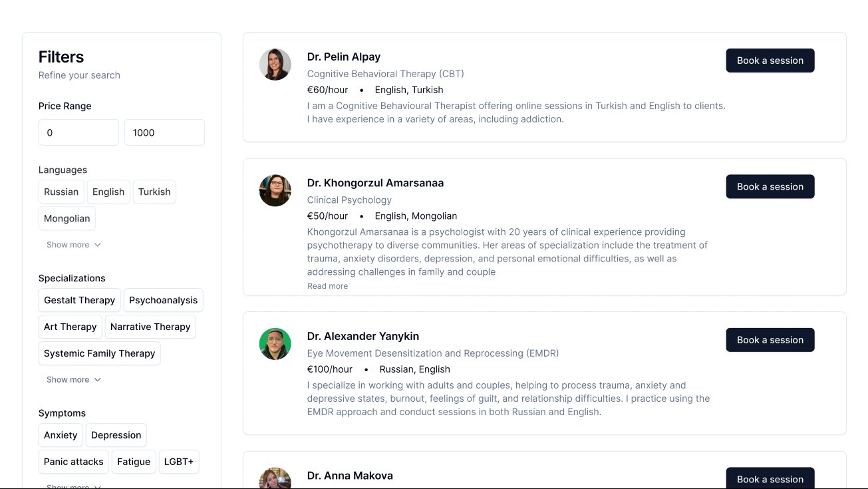
Task: Toggle the Panic attacks symptom chip
Action: 74,462
